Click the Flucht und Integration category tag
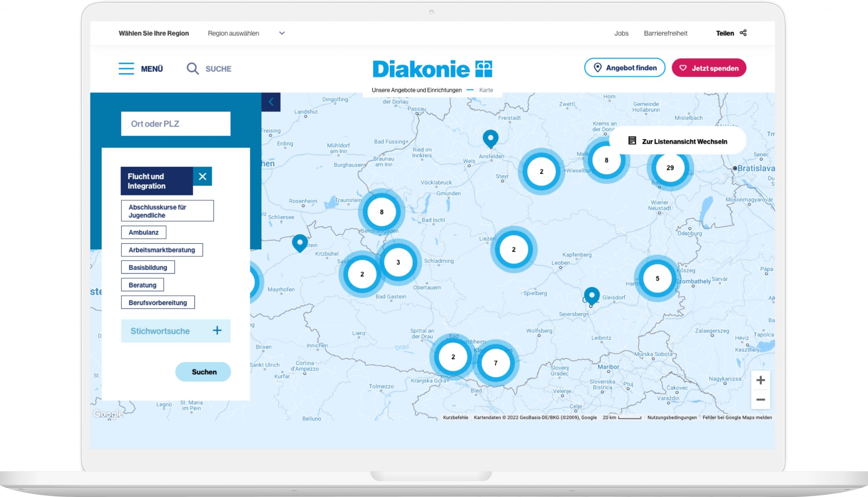Image resolution: width=868 pixels, height=497 pixels. click(157, 181)
